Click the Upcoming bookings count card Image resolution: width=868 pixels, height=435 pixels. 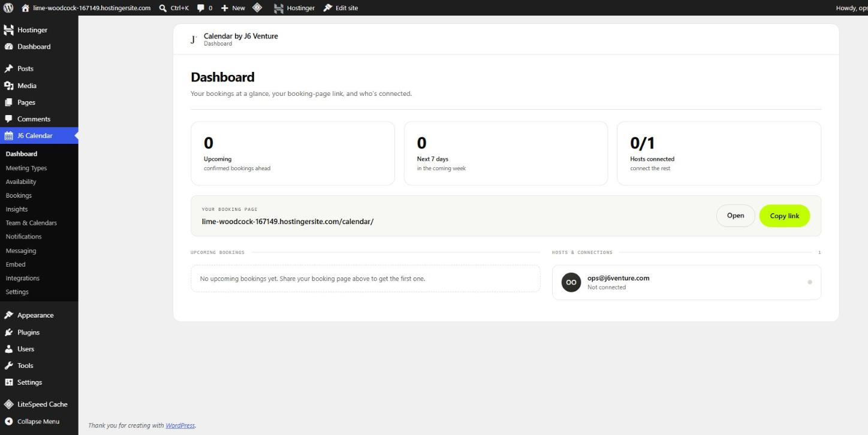293,153
